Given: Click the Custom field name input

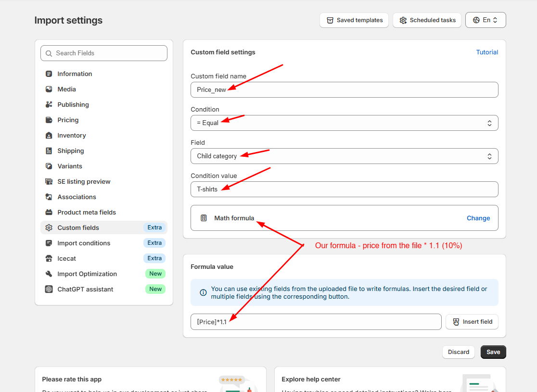Looking at the screenshot, I should point(344,89).
